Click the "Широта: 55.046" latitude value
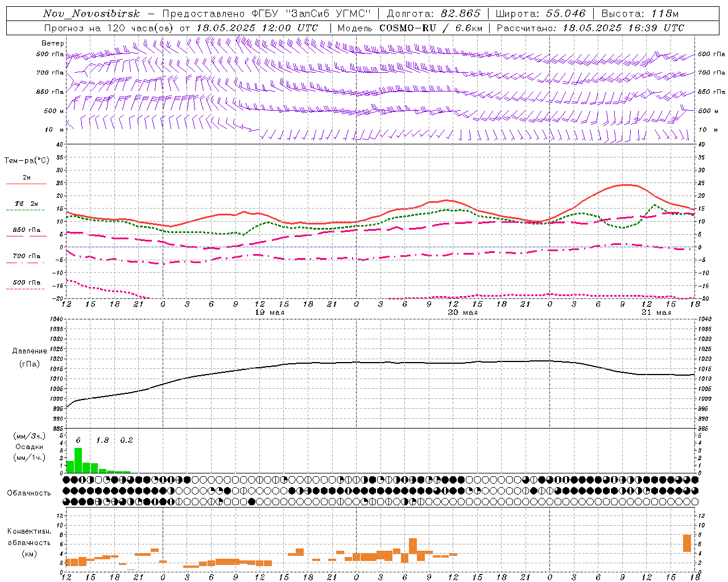 tap(541, 14)
